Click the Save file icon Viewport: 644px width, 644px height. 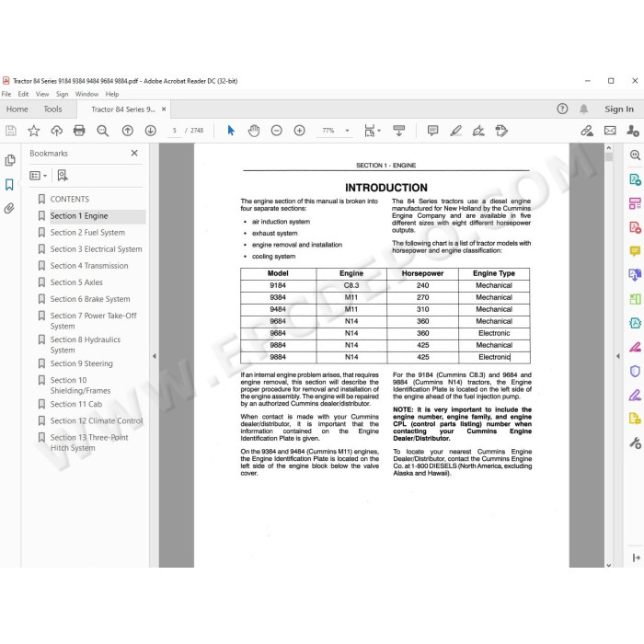pyautogui.click(x=11, y=131)
